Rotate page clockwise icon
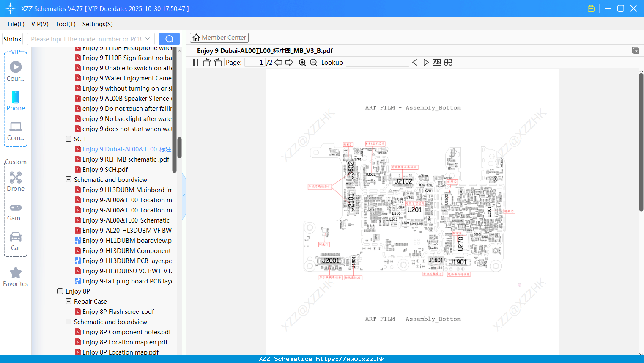Viewport: 644px width, 363px height. click(218, 63)
